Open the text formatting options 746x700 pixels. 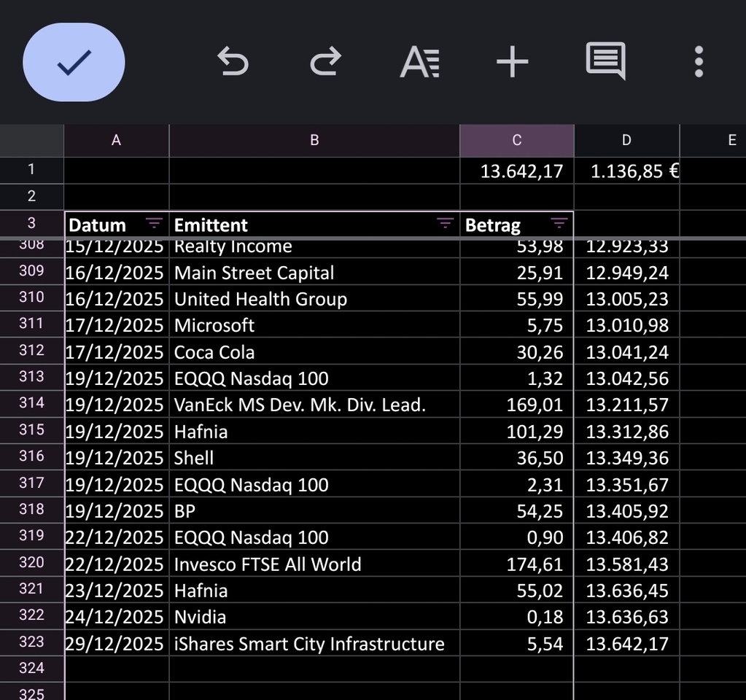pyautogui.click(x=419, y=62)
